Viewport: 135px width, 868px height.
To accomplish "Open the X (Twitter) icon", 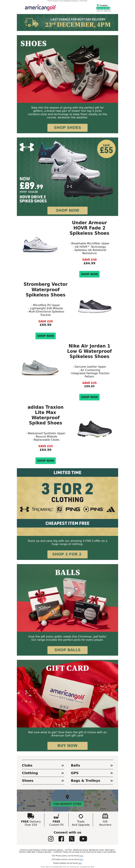I will tap(72, 839).
